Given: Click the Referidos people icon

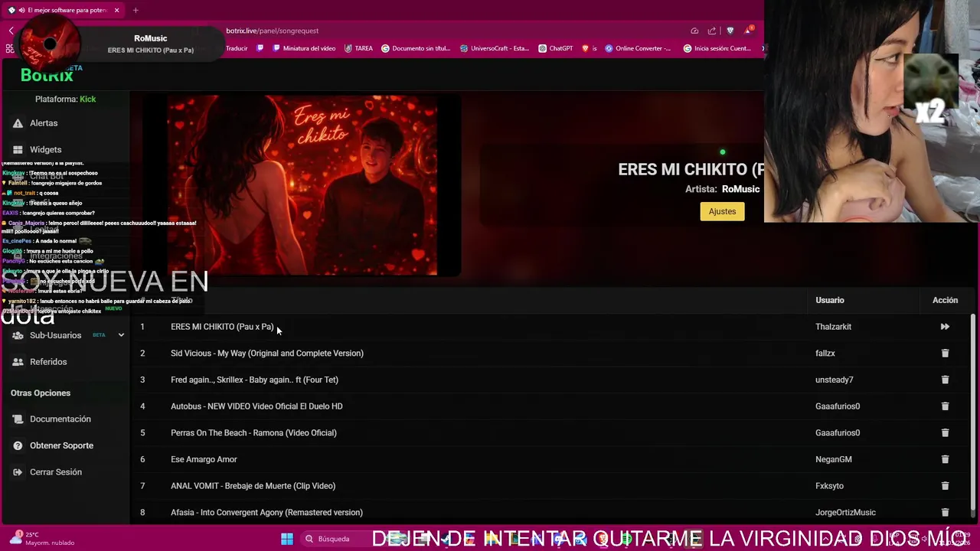Looking at the screenshot, I should [x=18, y=362].
